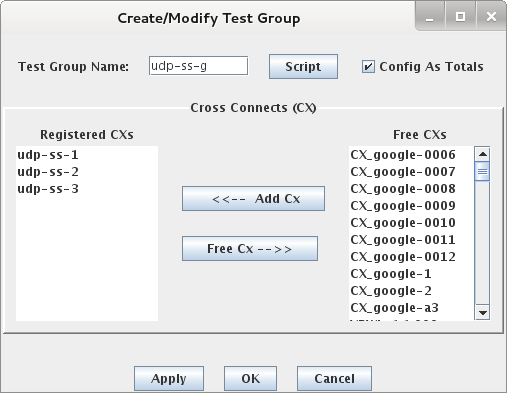
Task: Click the Free CXs scrollbar up arrow
Action: (482, 154)
